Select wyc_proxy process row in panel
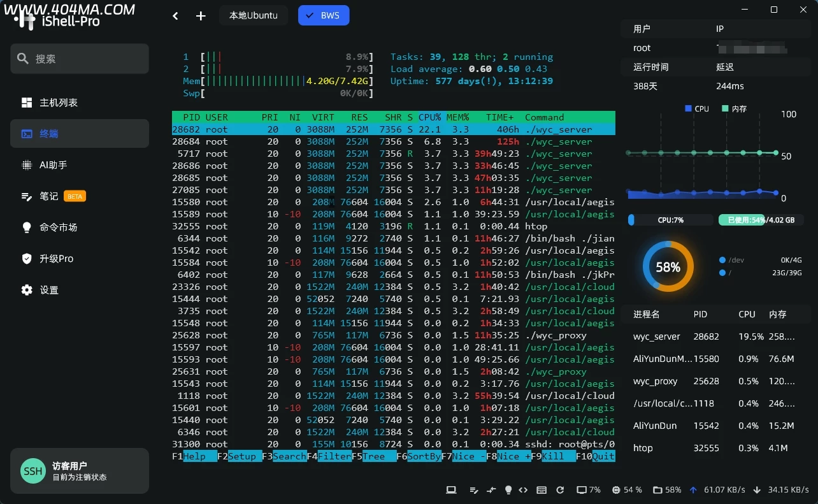The height and width of the screenshot is (504, 818). [x=716, y=381]
